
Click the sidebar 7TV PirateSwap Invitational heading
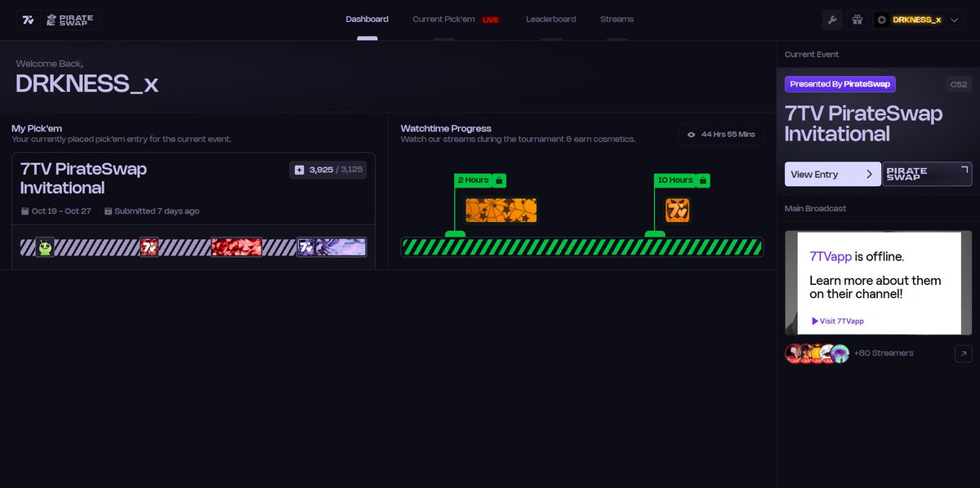coord(863,123)
